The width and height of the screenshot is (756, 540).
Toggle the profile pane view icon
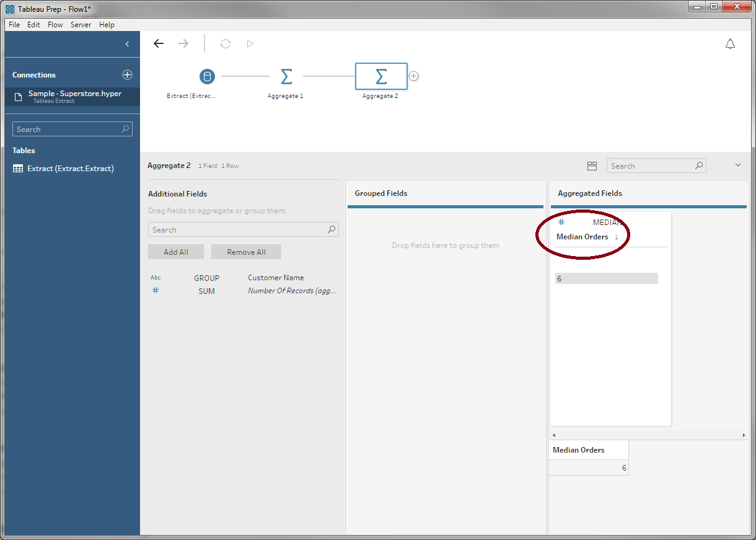(592, 166)
